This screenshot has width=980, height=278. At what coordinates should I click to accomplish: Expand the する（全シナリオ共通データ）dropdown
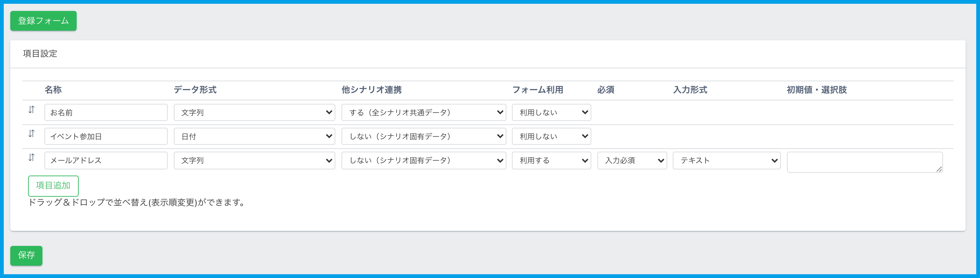point(423,112)
